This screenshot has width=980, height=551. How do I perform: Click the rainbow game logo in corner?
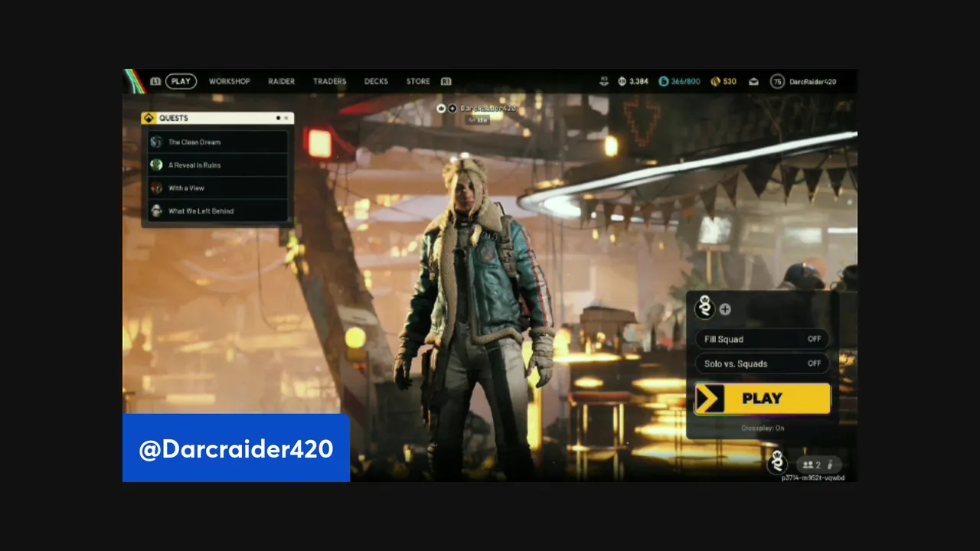pyautogui.click(x=134, y=81)
